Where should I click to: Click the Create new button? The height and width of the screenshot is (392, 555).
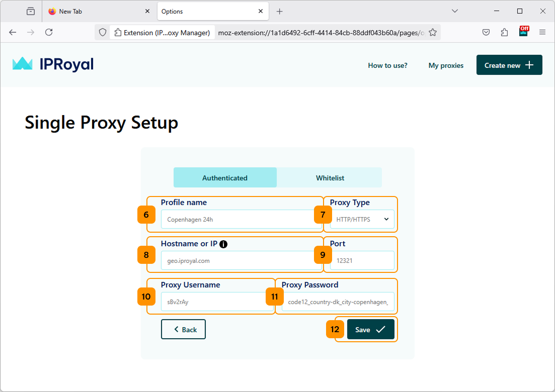pos(509,65)
